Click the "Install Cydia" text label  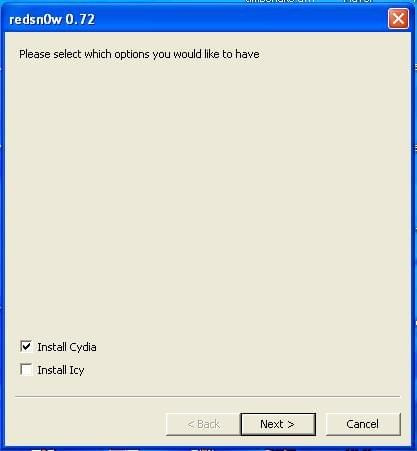(x=67, y=347)
